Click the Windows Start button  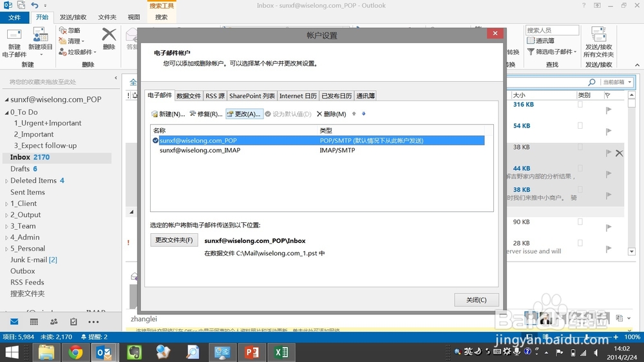(x=12, y=352)
